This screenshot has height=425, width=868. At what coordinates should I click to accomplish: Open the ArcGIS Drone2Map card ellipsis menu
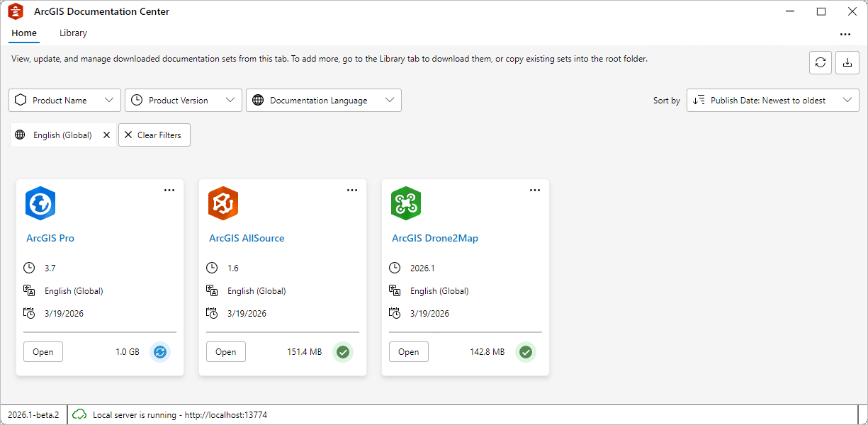coord(535,190)
